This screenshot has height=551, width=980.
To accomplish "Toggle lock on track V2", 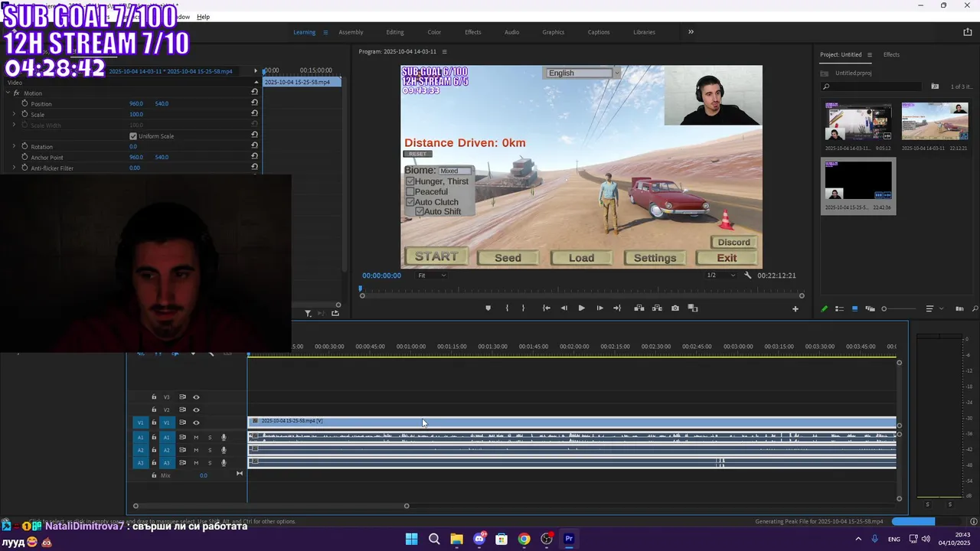I will pos(154,410).
